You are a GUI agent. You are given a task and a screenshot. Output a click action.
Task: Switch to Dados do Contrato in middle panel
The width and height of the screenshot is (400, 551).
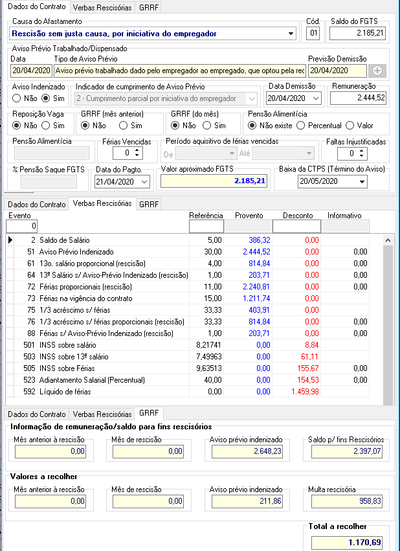37,205
